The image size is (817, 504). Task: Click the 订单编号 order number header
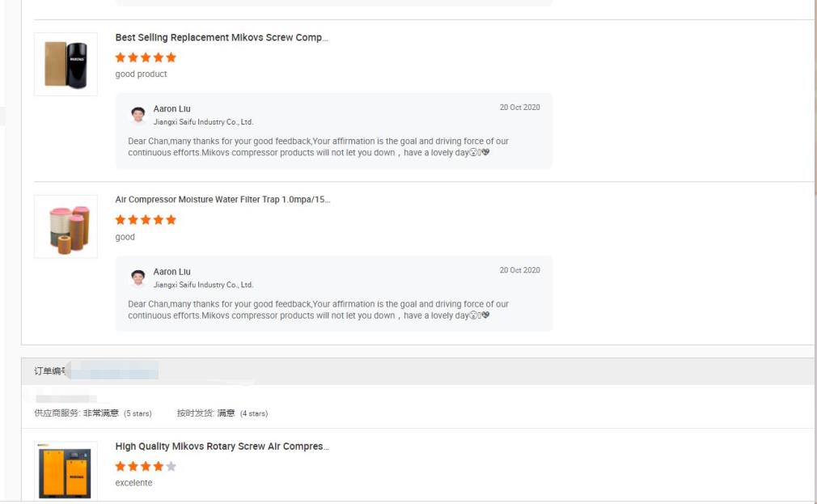(50, 371)
